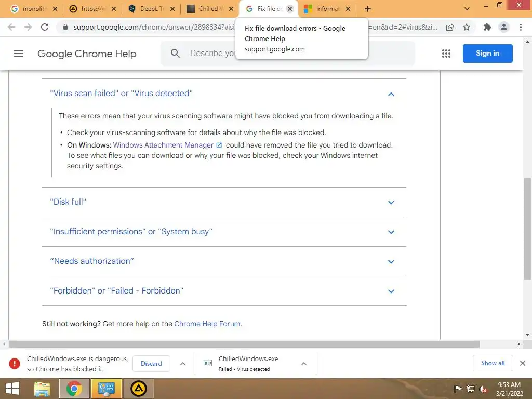This screenshot has height=399, width=532.
Task: Close the Fix file download tab
Action: 290,9
